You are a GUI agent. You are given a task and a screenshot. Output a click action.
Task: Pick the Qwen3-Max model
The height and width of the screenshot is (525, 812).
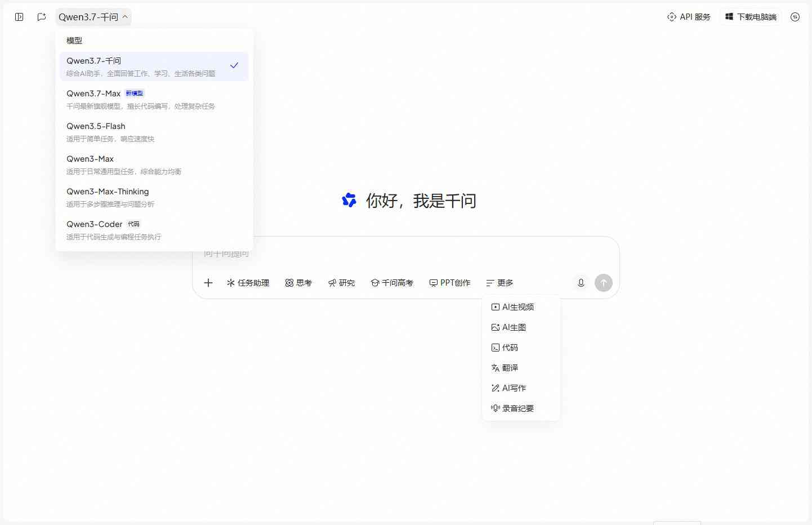154,164
